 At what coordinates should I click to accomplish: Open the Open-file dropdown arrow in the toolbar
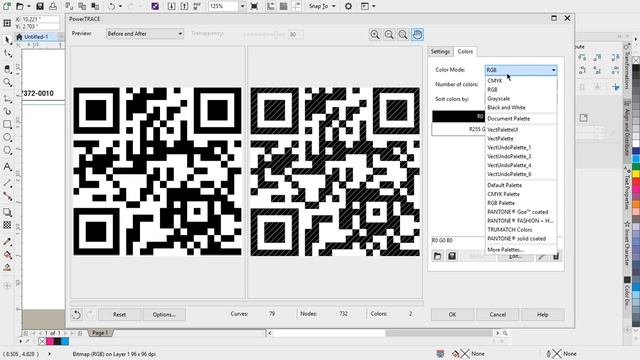coord(29,6)
